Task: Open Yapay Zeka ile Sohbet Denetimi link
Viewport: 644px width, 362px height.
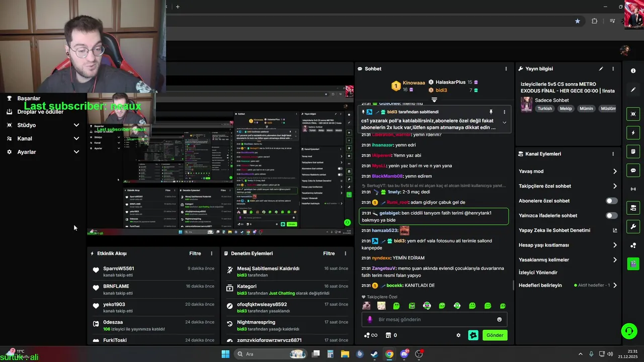Action: tap(568, 230)
